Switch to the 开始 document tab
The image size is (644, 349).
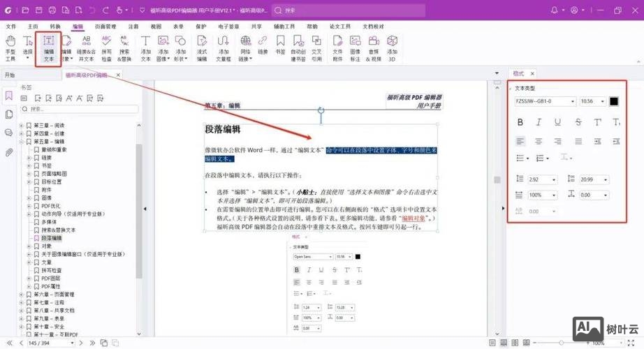tap(10, 75)
